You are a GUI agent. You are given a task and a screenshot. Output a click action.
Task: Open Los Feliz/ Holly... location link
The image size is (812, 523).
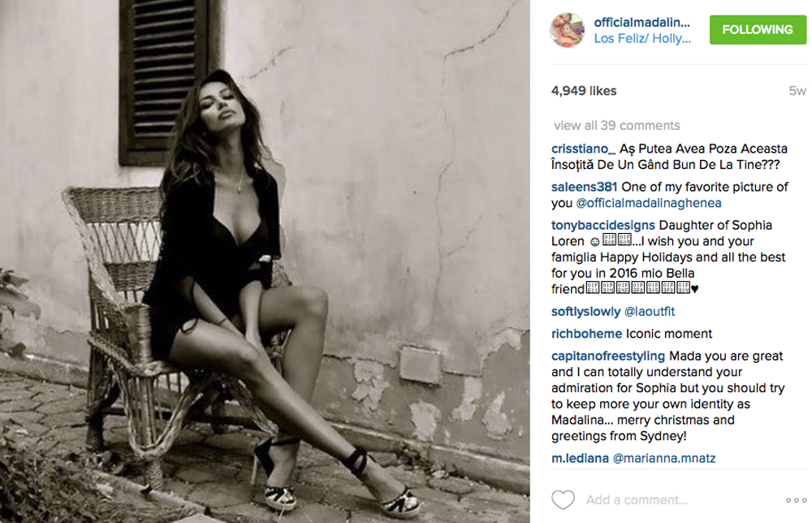pyautogui.click(x=642, y=38)
